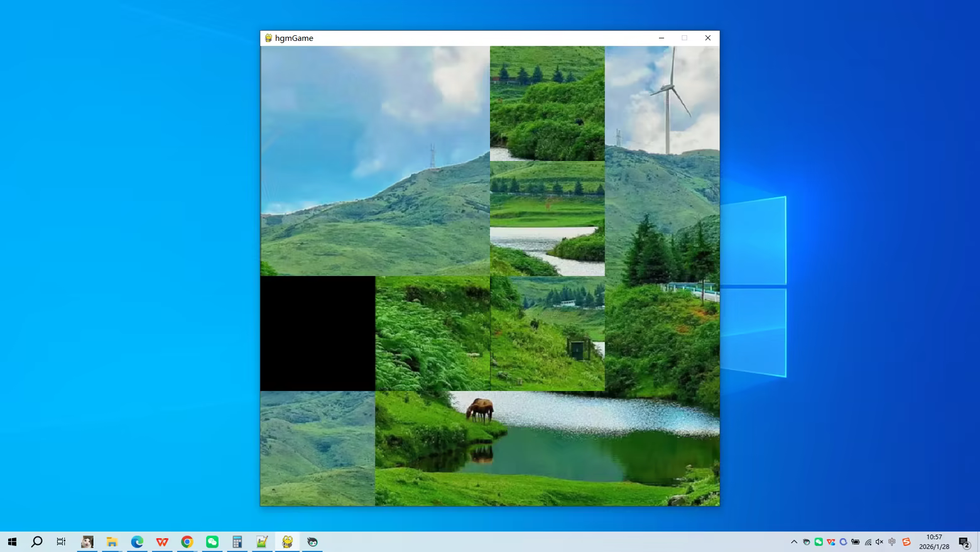Click the puzzle tile showing the wind turbine
This screenshot has height=552, width=980.
point(662,103)
